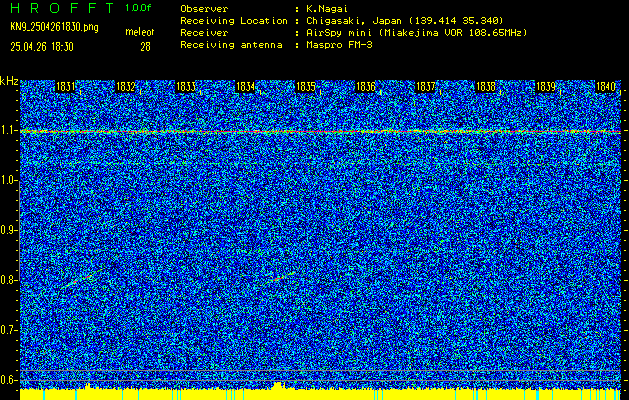The height and width of the screenshot is (400, 629).
Task: Click the 0.9 kHz axis label
Action: [8, 230]
